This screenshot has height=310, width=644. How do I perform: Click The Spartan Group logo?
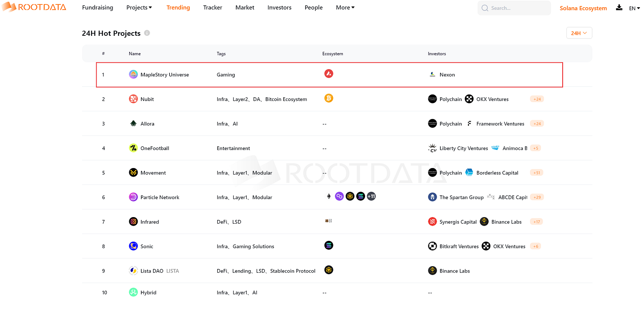432,197
